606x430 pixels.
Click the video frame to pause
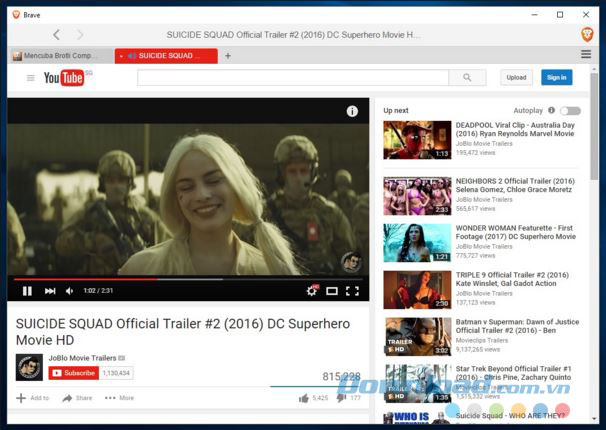(188, 199)
